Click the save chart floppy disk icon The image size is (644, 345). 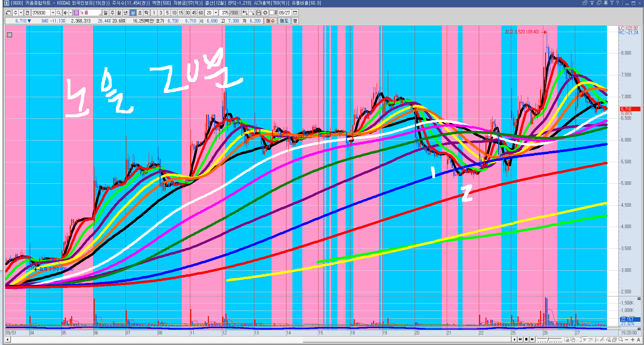tap(259, 13)
